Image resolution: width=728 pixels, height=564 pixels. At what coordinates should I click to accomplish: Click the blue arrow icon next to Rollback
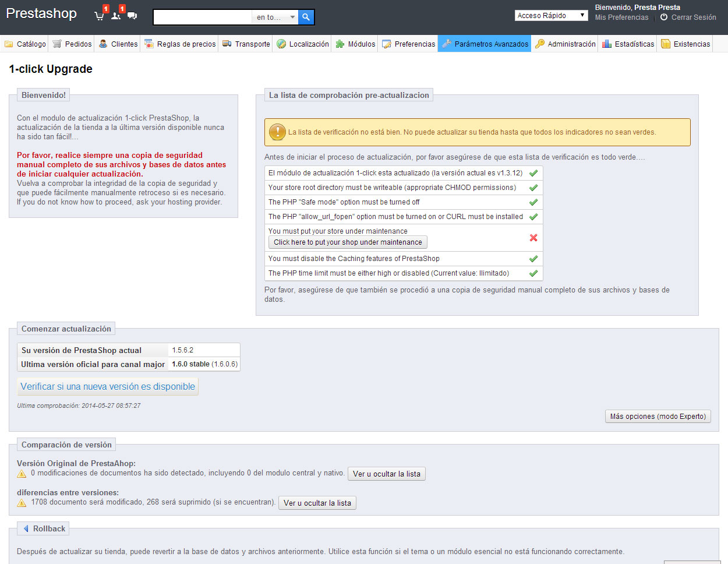(x=26, y=528)
